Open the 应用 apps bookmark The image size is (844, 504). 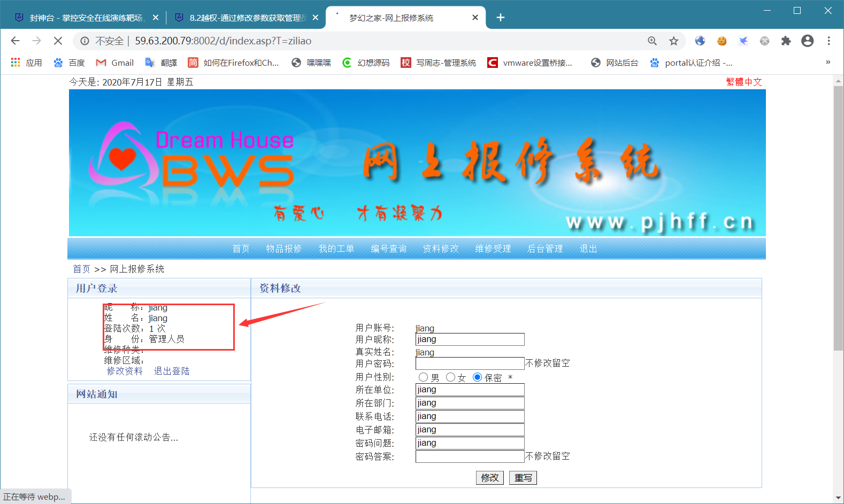[26, 63]
